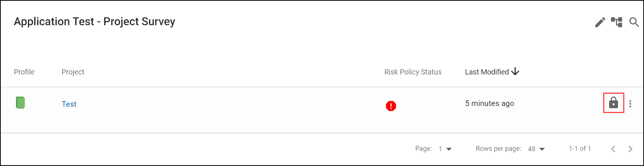Open the hierarchy tree view icon
The height and width of the screenshot is (166, 644).
(x=617, y=22)
